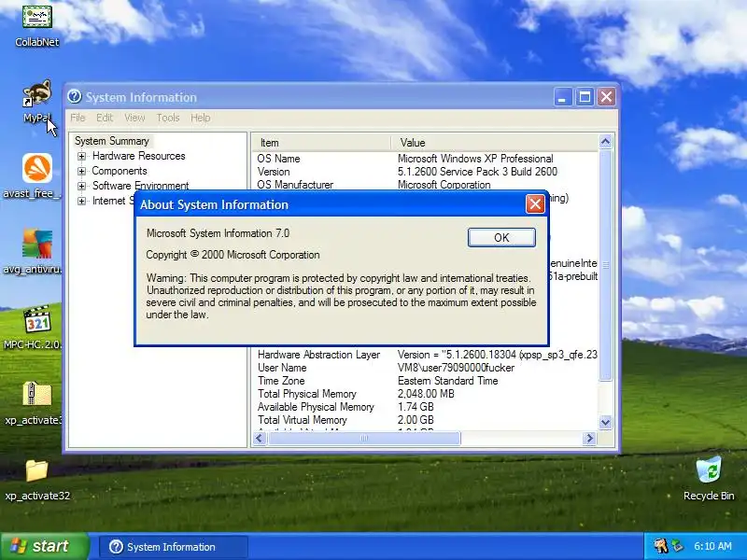Click the keys tray icon
747x560 pixels.
click(x=661, y=546)
